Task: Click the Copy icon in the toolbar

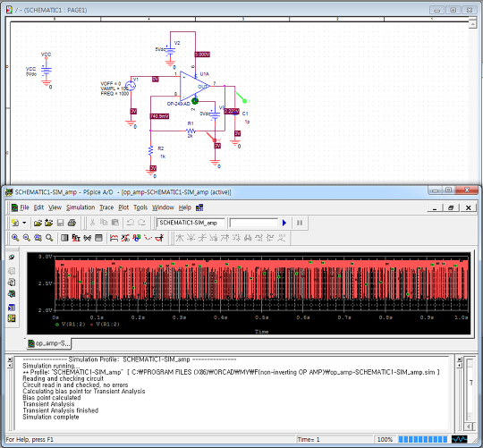Action: click(x=104, y=223)
